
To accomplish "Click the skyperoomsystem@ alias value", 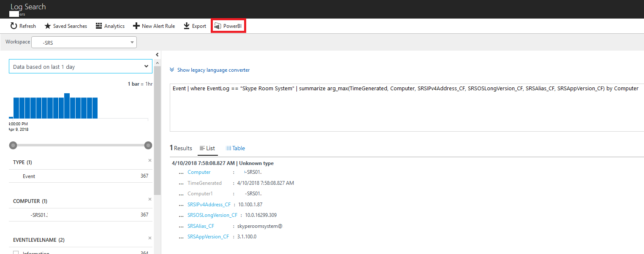I will pos(260,226).
